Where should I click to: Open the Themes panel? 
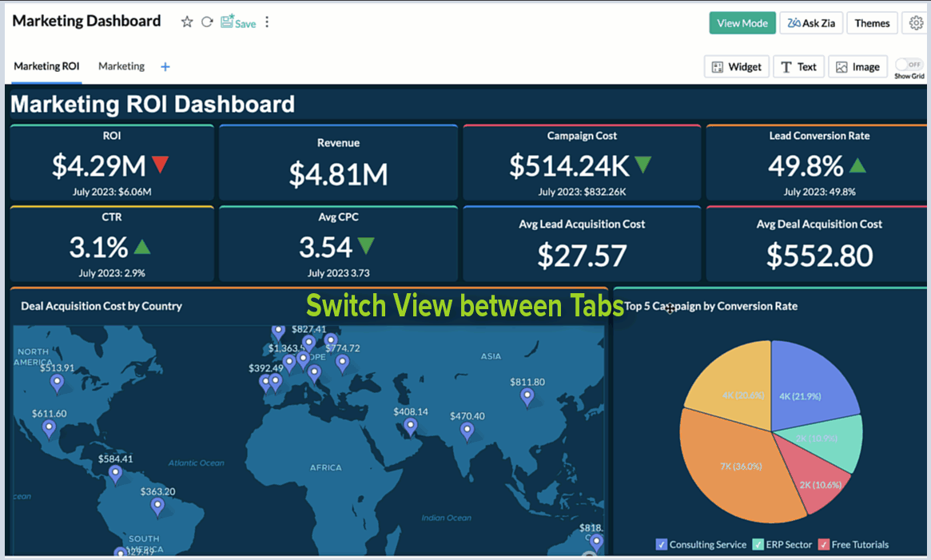pos(872,23)
